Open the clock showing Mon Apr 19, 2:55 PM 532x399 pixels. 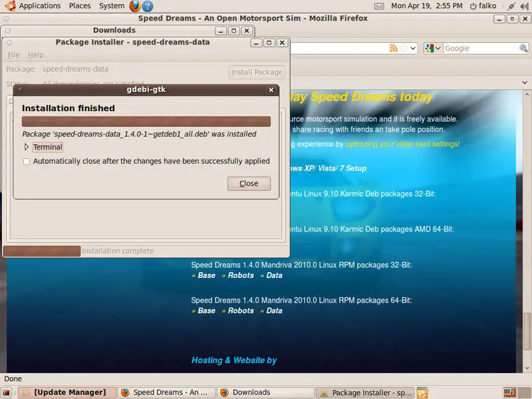pos(427,6)
